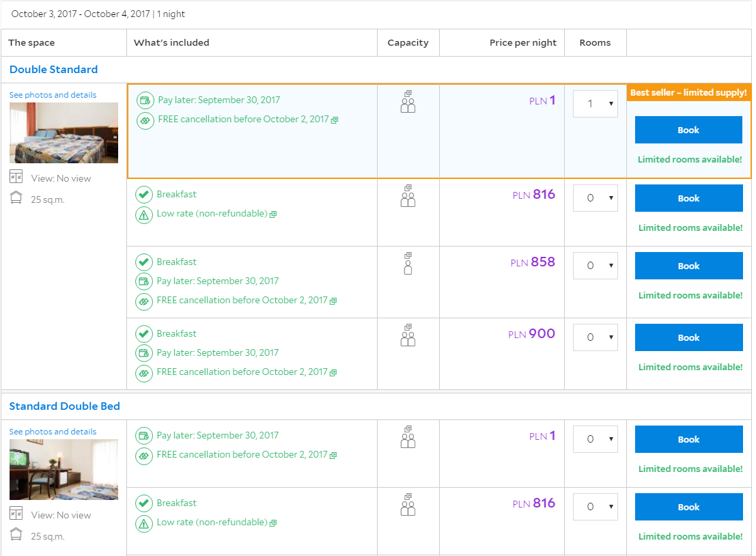
Task: Book the Double Standard PLN 816 rate
Action: point(688,198)
